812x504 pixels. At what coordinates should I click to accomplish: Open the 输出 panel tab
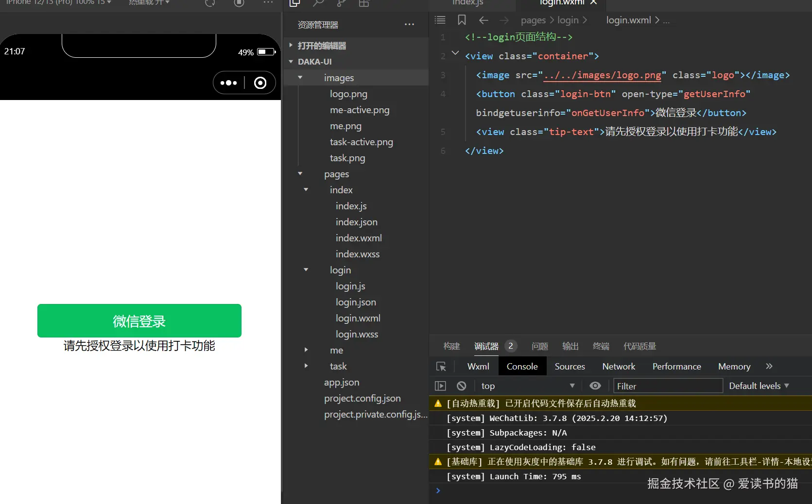pos(570,346)
